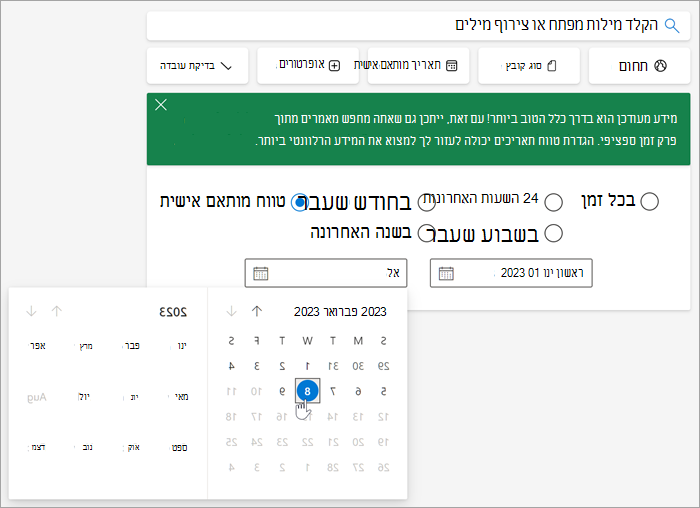
Task: Choose month נוב in the month picker
Action: click(87, 447)
